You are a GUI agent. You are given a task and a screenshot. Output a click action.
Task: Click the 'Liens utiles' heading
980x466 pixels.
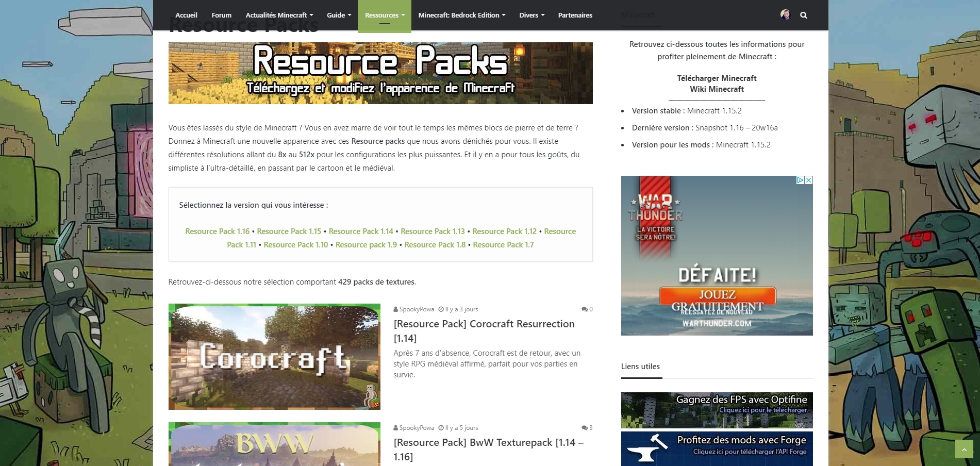coord(640,367)
